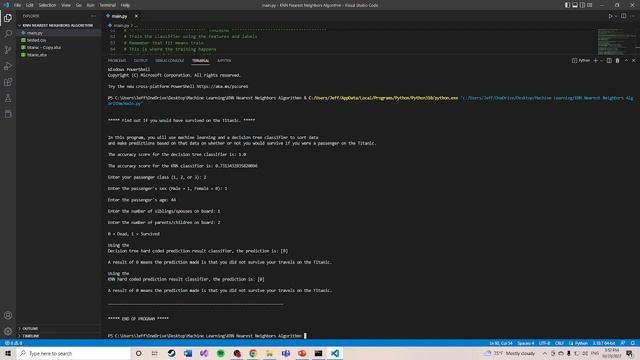
Task: Open the Explorer view in the activity bar
Action: [8, 18]
